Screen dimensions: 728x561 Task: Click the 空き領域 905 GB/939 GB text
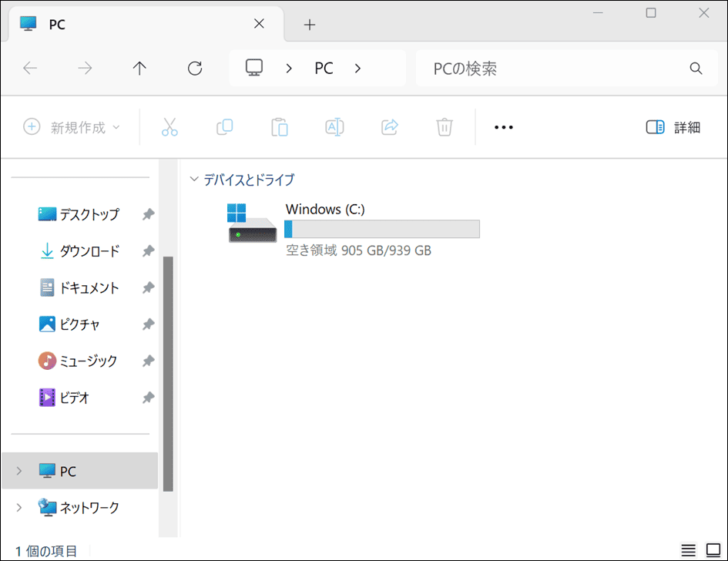358,250
